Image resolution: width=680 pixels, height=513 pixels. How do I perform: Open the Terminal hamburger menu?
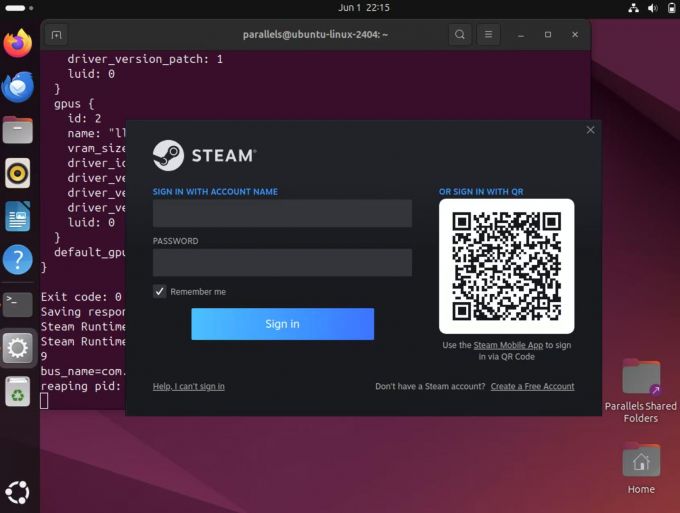tap(488, 34)
